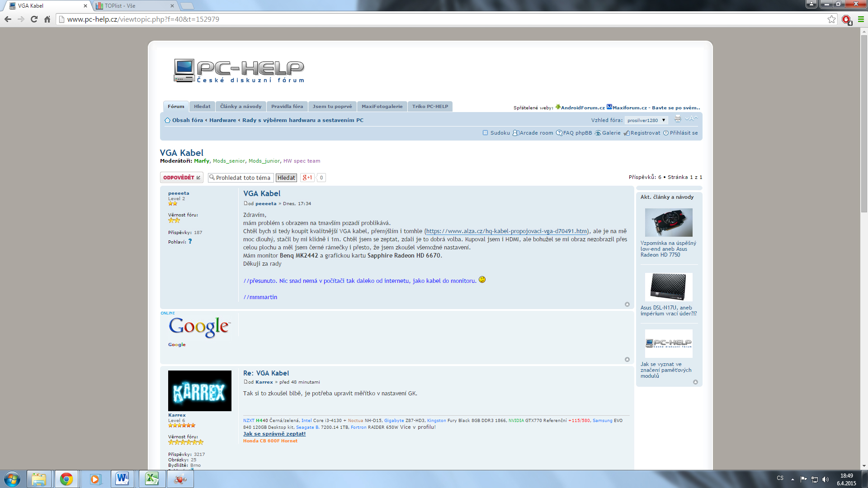Open the network icon in system tray
Viewport: 868px width, 488px height.
click(815, 479)
